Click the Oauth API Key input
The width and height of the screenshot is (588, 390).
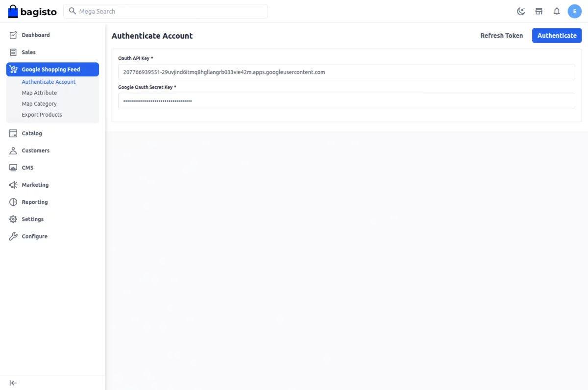coord(346,72)
